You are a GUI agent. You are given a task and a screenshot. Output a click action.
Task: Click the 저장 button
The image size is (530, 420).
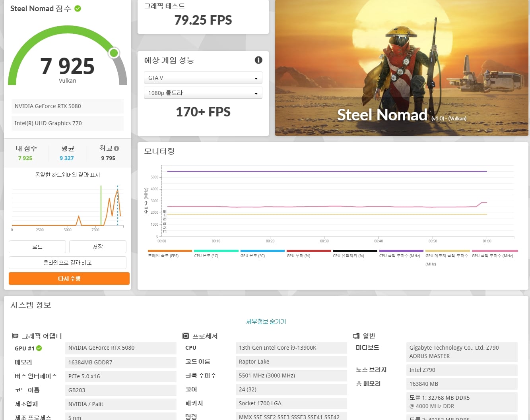(98, 247)
